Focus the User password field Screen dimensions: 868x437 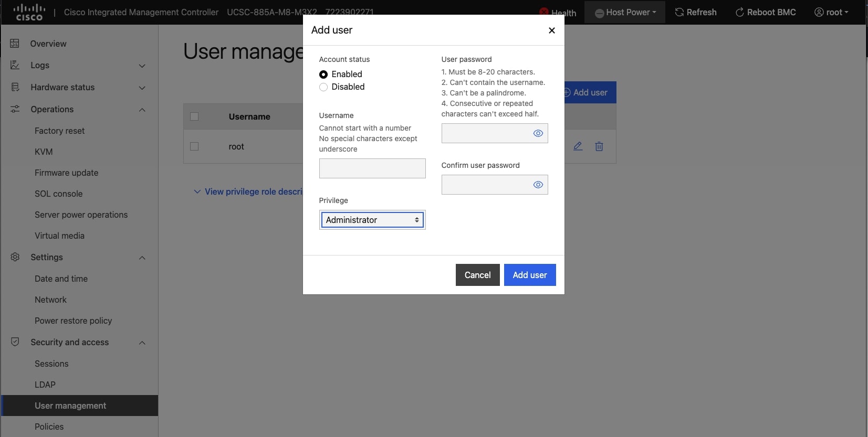[495, 133]
